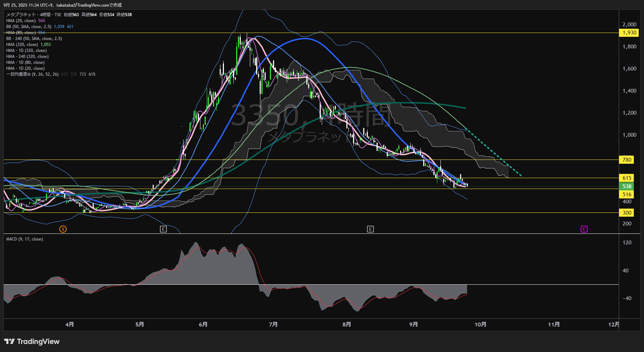Click the 7月 time axis label
644x352 pixels.
point(273,324)
